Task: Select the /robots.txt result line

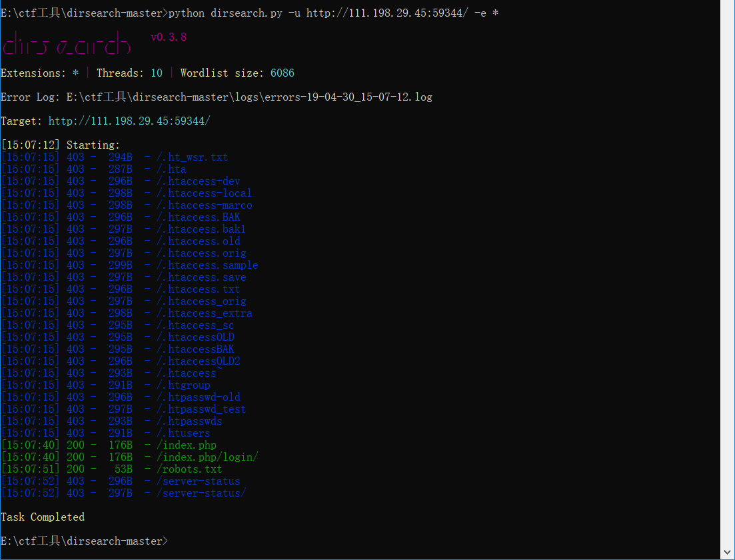Action: pos(190,469)
